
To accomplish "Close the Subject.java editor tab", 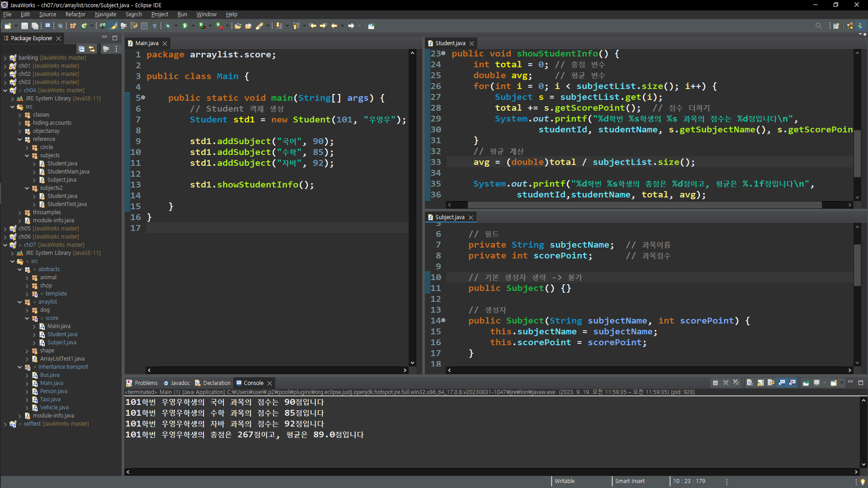I will click(471, 217).
